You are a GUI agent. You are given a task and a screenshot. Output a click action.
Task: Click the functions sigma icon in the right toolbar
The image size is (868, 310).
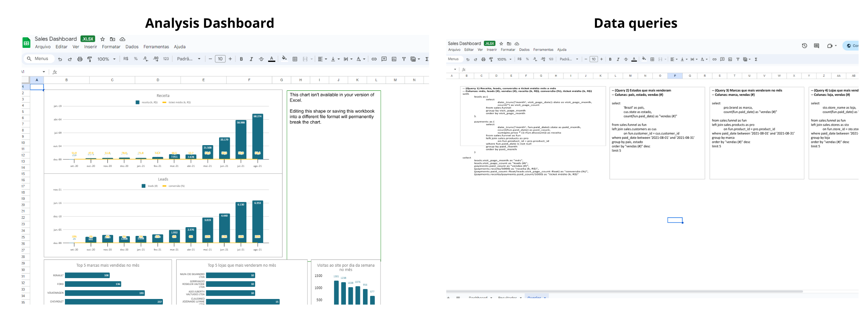[x=756, y=59]
